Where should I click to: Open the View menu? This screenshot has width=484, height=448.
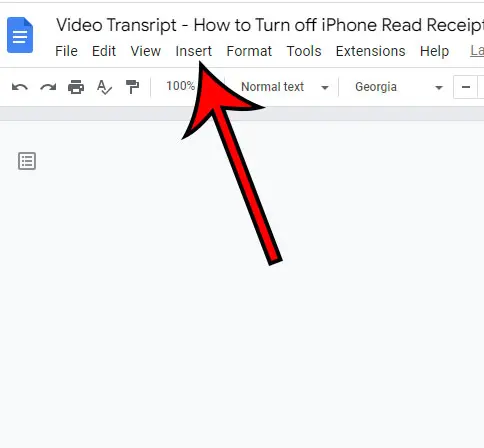[146, 51]
